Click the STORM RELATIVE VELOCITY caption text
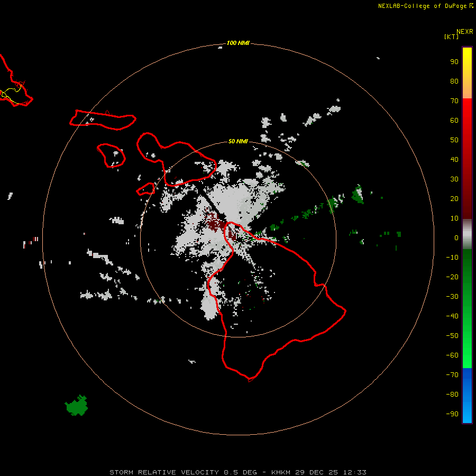 click(x=164, y=472)
